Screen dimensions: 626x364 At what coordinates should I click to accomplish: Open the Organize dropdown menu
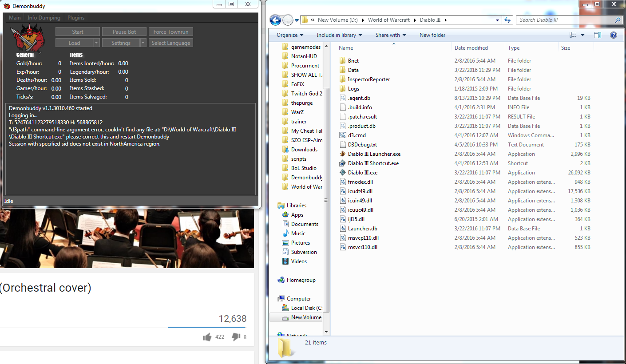290,35
